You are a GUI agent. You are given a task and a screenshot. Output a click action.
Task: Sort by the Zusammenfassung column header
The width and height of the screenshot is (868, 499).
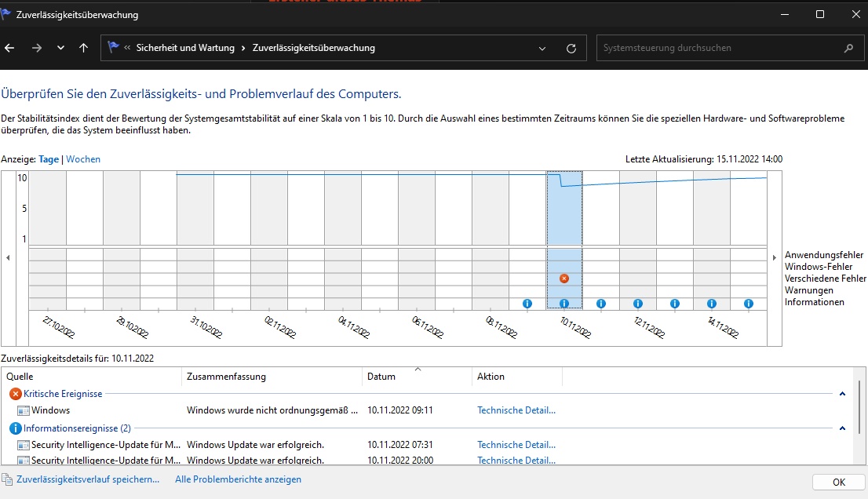tap(272, 377)
